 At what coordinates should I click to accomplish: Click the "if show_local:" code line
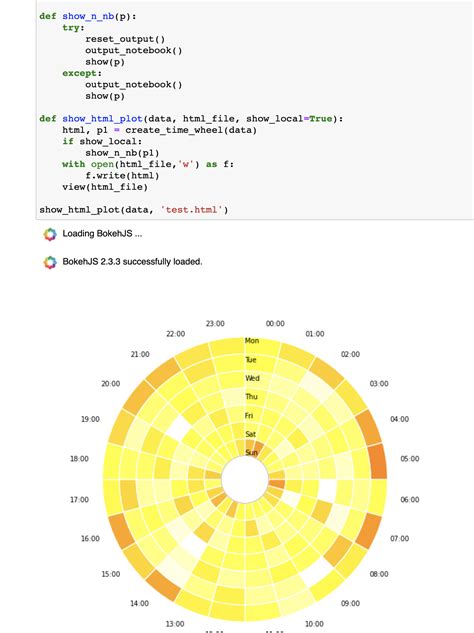102,141
